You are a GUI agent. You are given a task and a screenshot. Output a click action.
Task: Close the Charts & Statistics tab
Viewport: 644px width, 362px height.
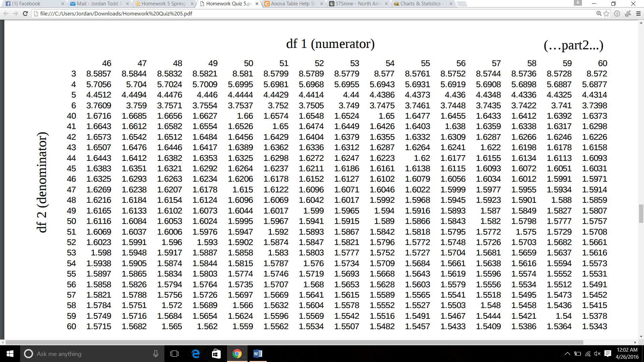coord(451,4)
